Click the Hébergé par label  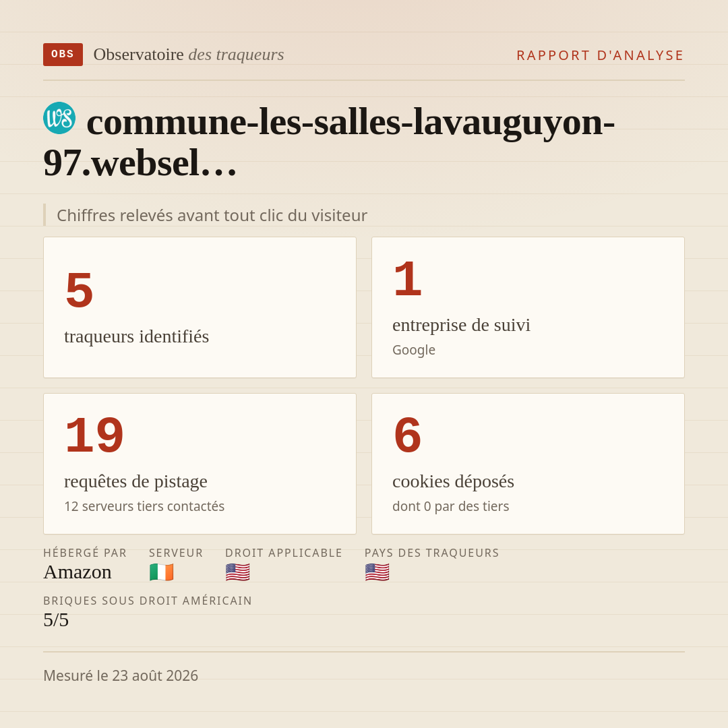pyautogui.click(x=85, y=553)
